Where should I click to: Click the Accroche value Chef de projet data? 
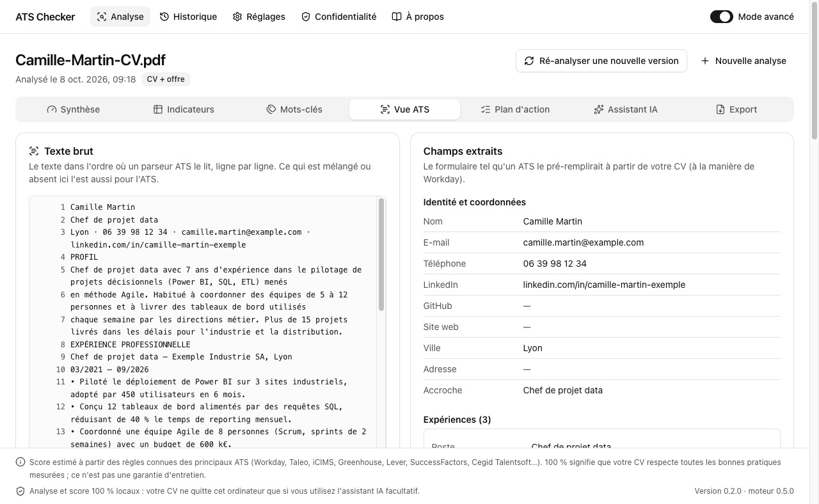click(x=563, y=390)
